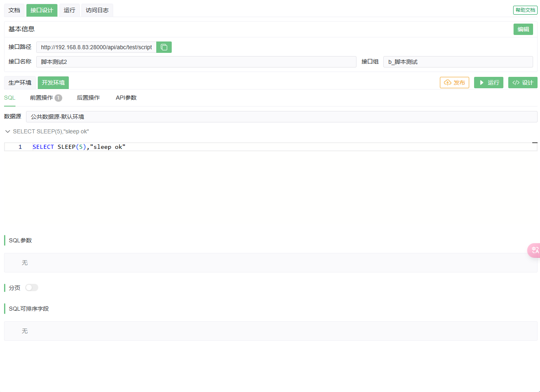Screen dimensions: 540x392
Task: Open the 数据源 data source dropdown
Action: click(x=281, y=117)
